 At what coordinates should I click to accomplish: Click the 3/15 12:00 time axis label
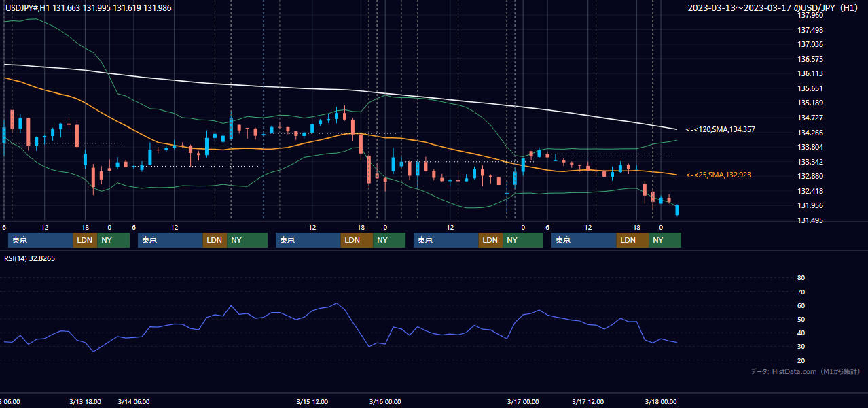313,401
